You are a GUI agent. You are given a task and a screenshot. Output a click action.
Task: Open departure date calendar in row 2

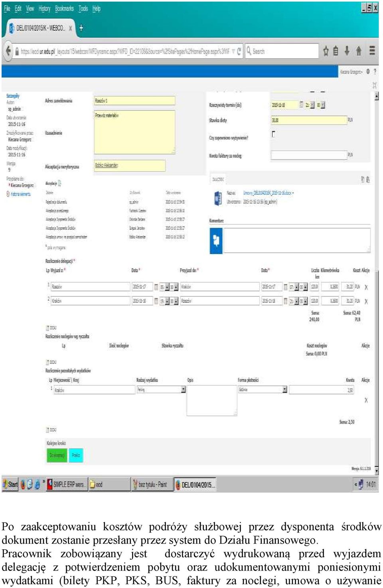(x=156, y=301)
